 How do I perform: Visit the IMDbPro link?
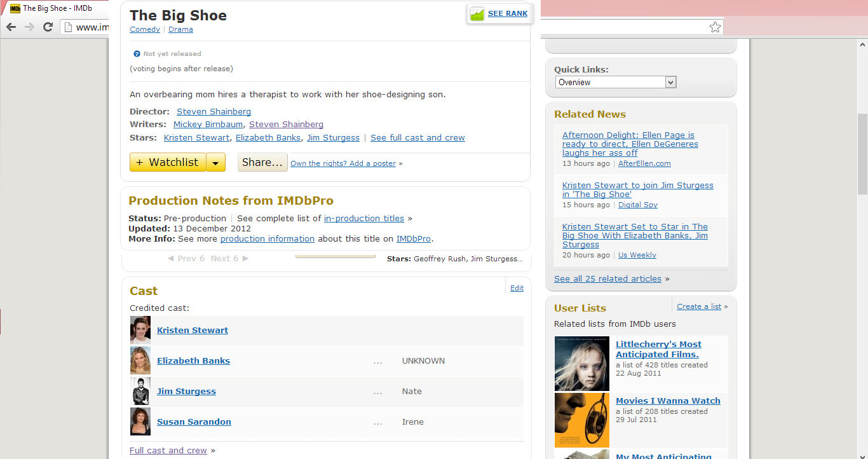(x=414, y=239)
